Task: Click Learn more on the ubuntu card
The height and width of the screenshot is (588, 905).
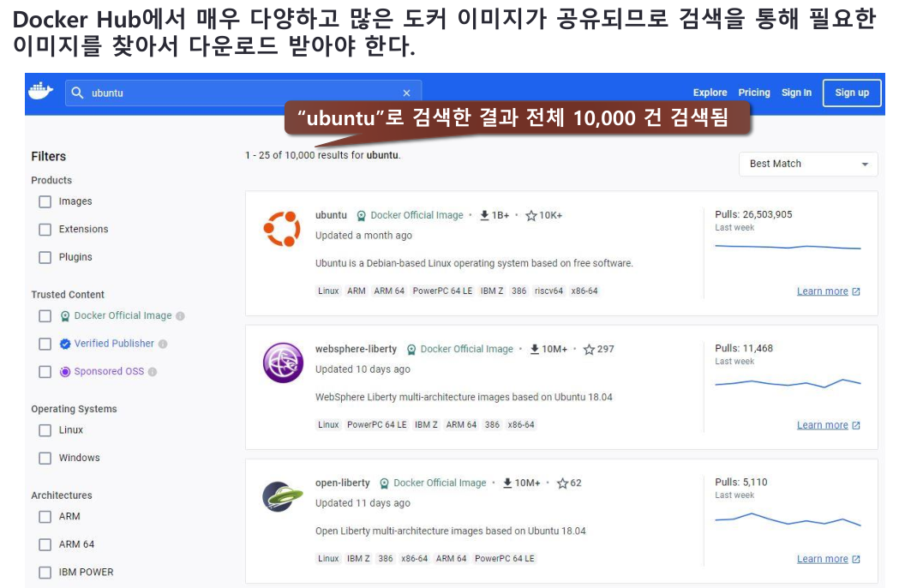Action: (823, 291)
